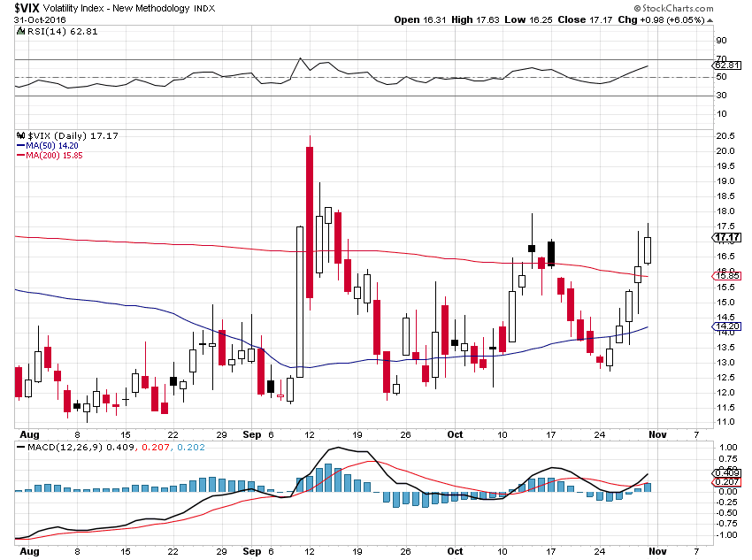Click the $VIX ticker symbol title
The width and height of the screenshot is (752, 560).
pyautogui.click(x=27, y=8)
